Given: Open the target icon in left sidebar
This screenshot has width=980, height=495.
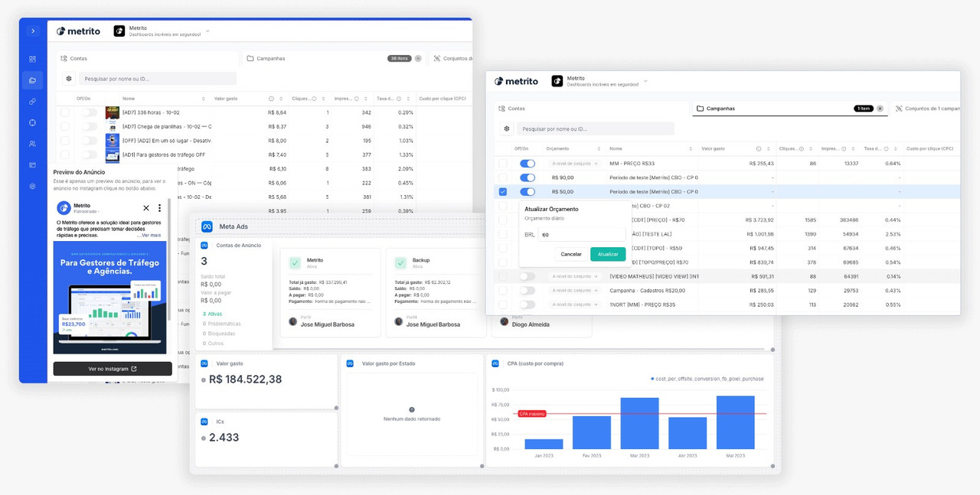Looking at the screenshot, I should [x=32, y=122].
